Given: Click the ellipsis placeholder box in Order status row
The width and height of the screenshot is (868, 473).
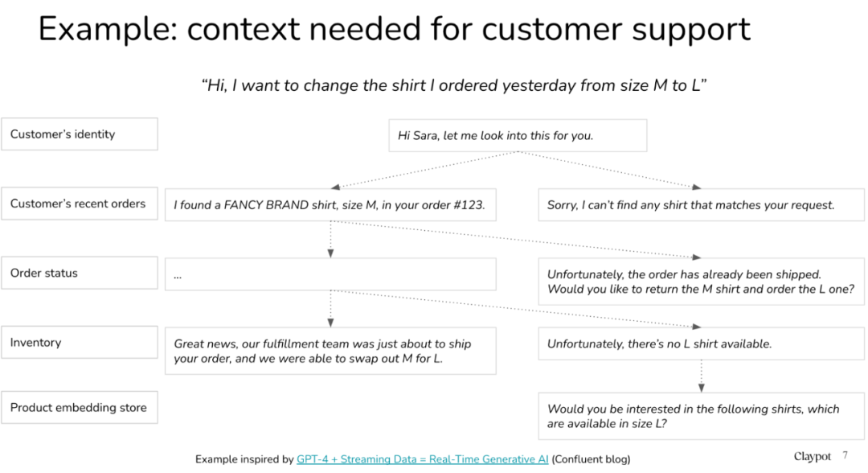Looking at the screenshot, I should coord(330,274).
